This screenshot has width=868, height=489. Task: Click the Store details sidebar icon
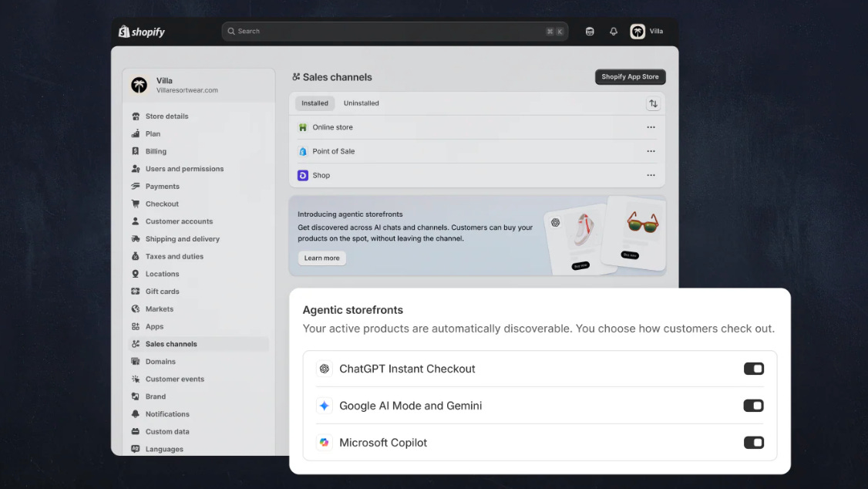click(136, 116)
